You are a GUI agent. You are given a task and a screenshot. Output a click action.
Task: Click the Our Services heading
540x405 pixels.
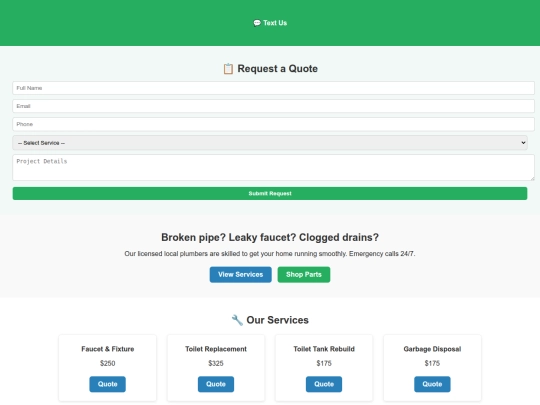click(x=270, y=320)
